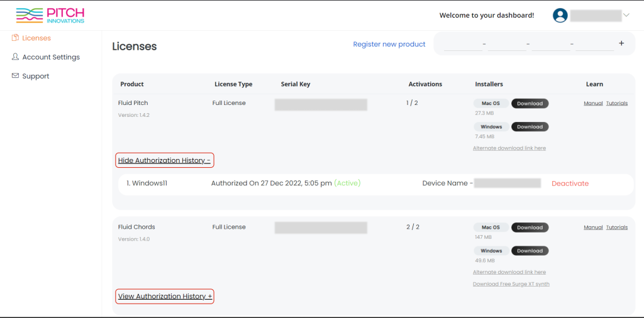Screen dimensions: 644x318
Task: Click the Licenses sidebar icon
Action: click(x=15, y=38)
